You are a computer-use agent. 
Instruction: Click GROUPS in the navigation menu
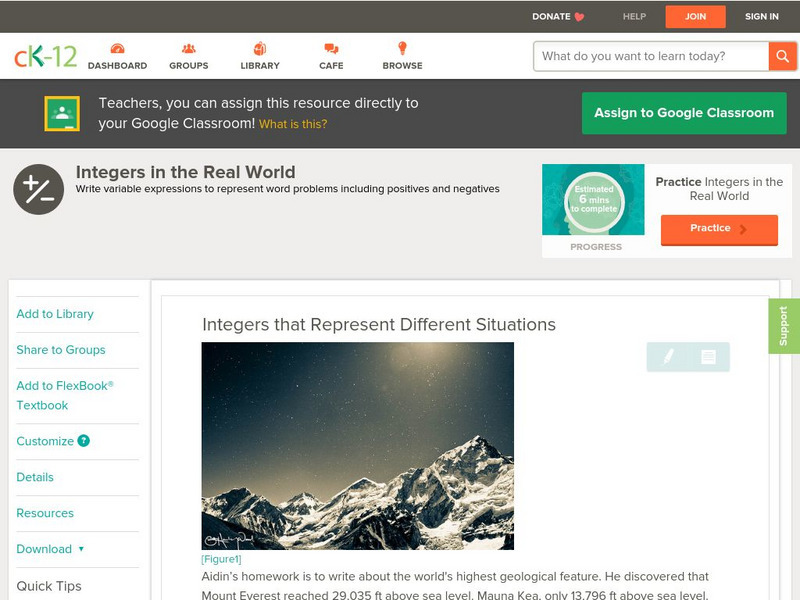(x=189, y=66)
